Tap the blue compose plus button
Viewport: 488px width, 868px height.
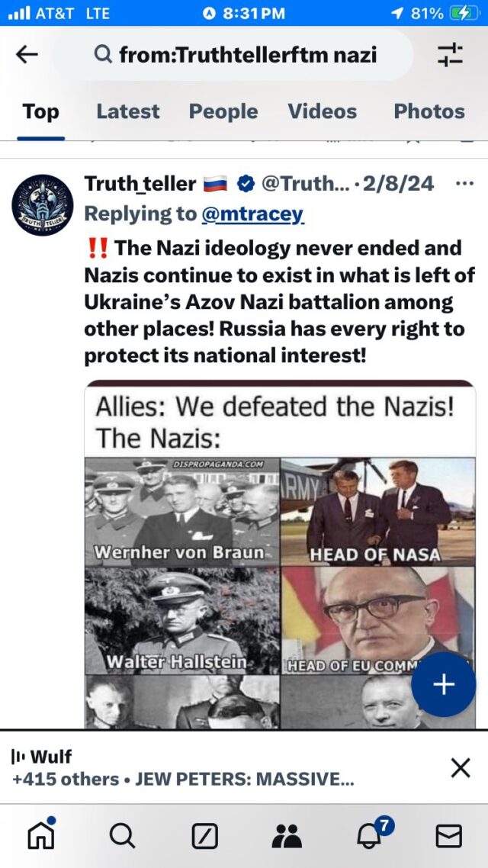point(443,685)
